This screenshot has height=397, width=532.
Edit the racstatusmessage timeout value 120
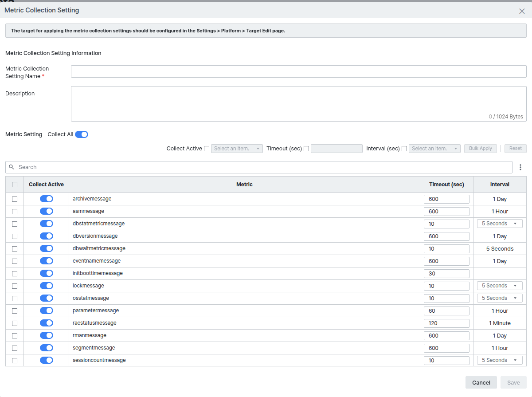446,323
